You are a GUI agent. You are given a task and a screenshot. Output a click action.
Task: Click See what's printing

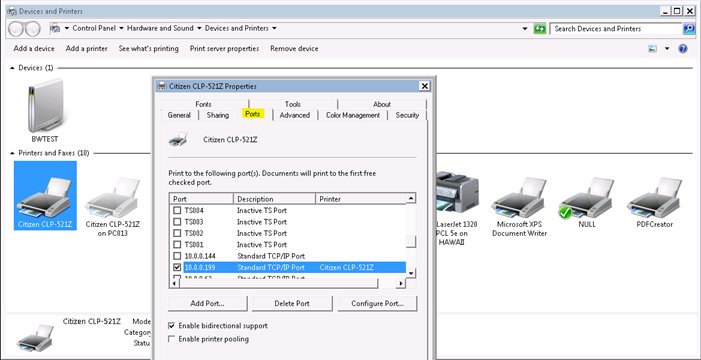click(x=148, y=49)
